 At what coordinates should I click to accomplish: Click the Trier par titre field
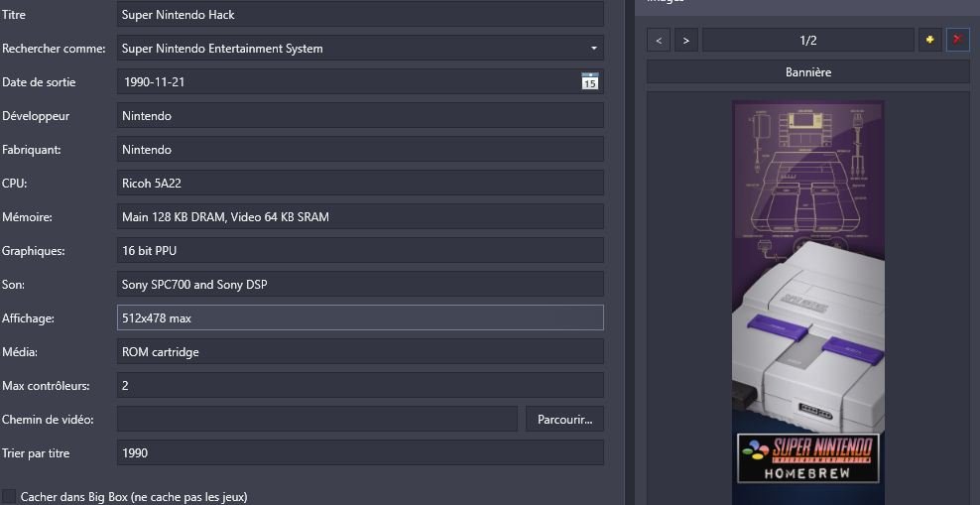coord(360,453)
